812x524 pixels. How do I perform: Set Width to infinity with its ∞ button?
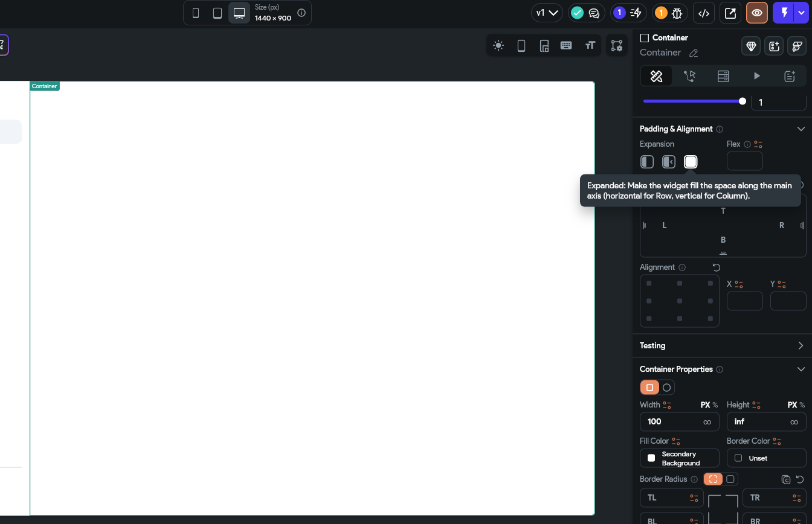[707, 422]
